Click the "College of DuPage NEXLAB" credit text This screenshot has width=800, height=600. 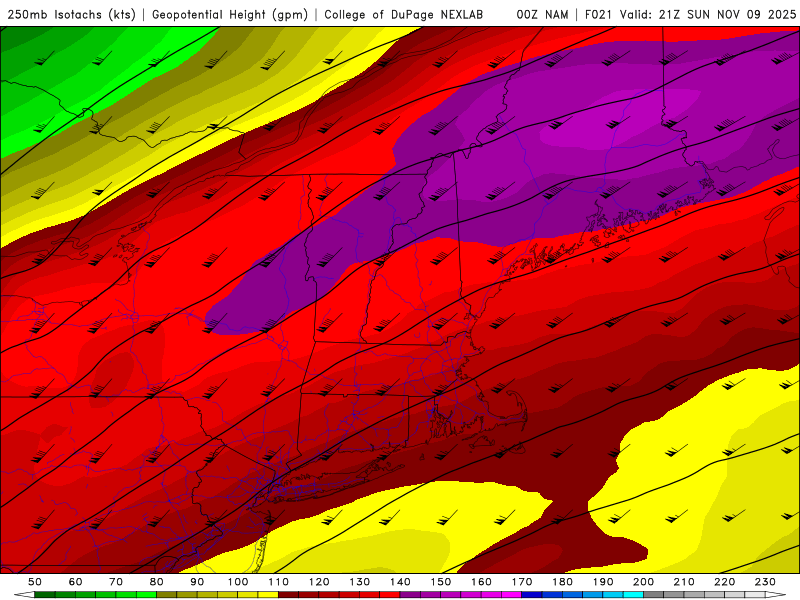404,15
